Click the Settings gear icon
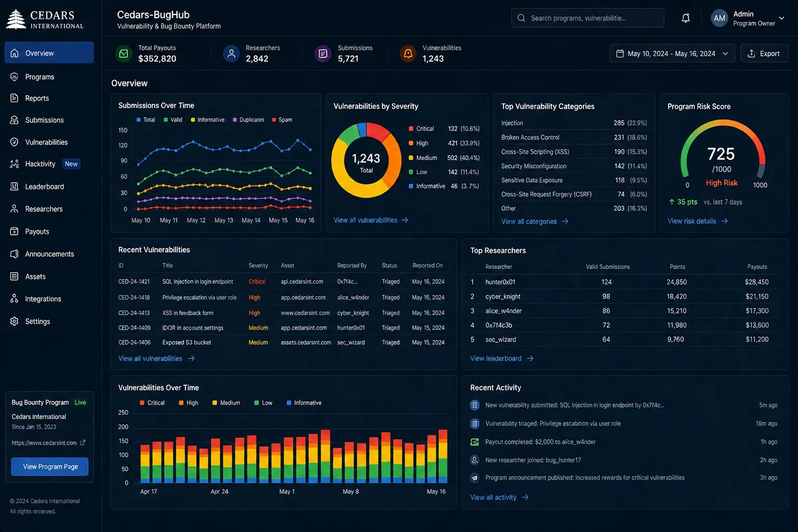 (x=15, y=322)
